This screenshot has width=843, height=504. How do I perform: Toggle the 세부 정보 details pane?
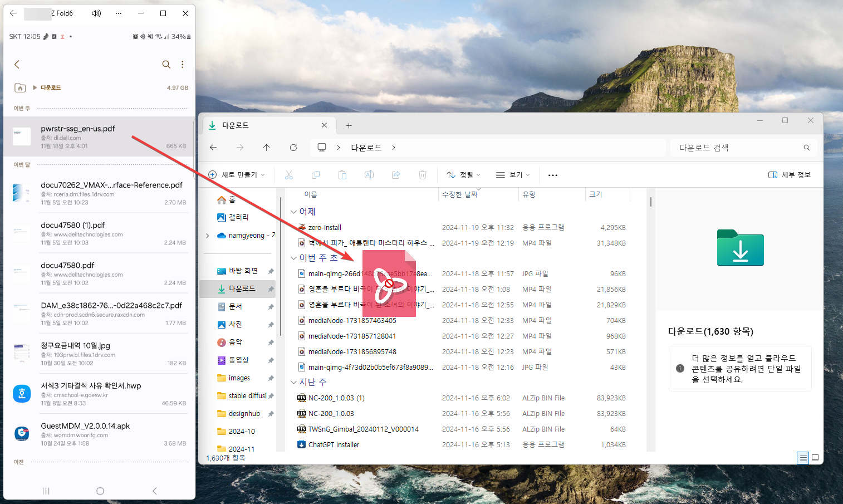point(790,175)
